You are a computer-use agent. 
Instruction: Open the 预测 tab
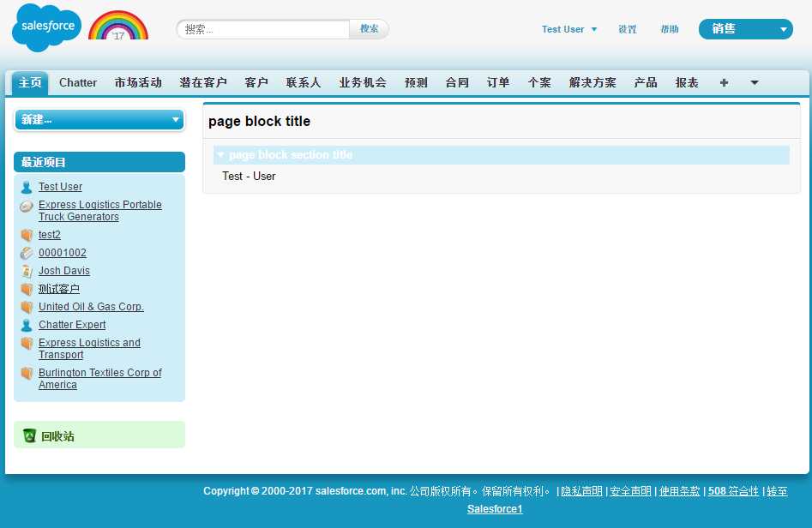pyautogui.click(x=416, y=83)
